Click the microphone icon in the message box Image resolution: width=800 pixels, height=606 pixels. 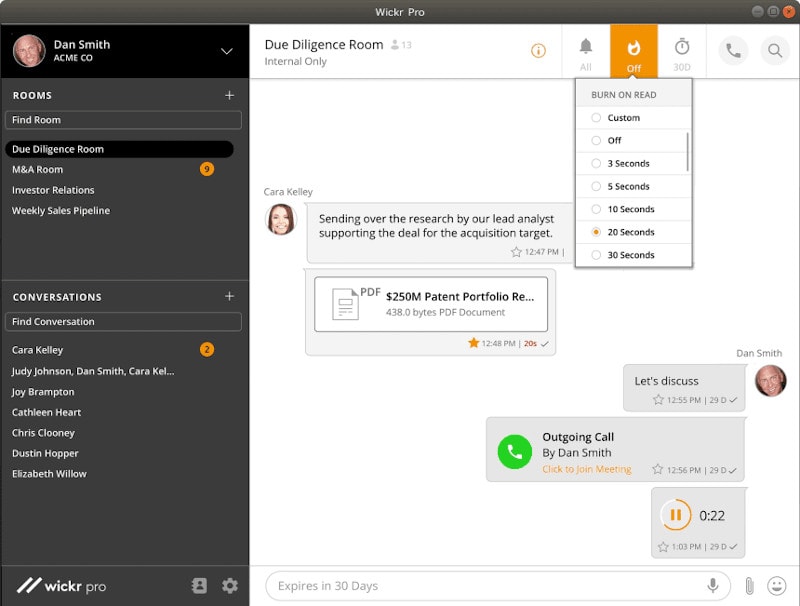point(713,586)
